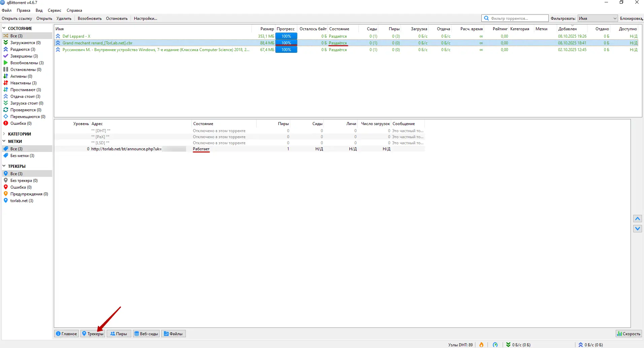Toggle the Speed graph button
The width and height of the screenshot is (644, 348).
tap(629, 334)
